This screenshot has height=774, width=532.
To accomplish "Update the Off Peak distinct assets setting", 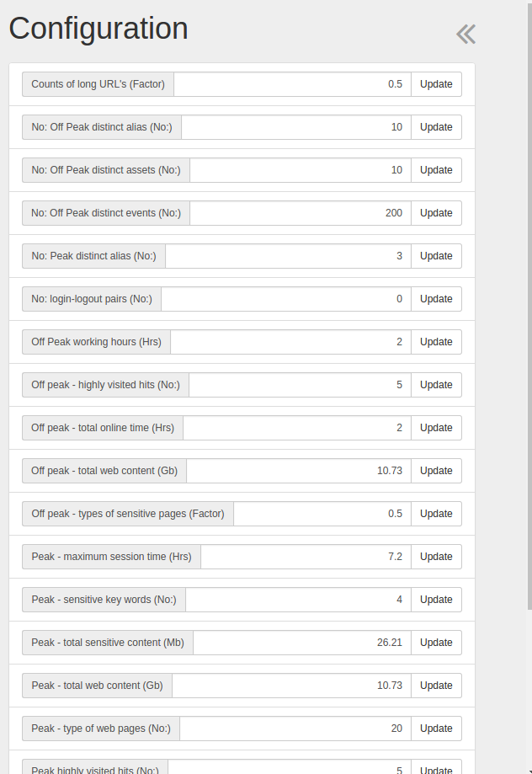I will pos(436,170).
